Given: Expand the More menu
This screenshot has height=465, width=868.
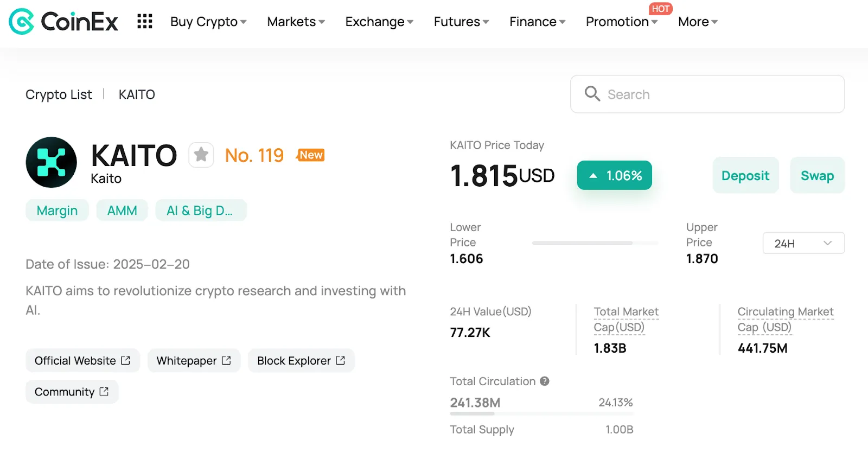Looking at the screenshot, I should (698, 22).
